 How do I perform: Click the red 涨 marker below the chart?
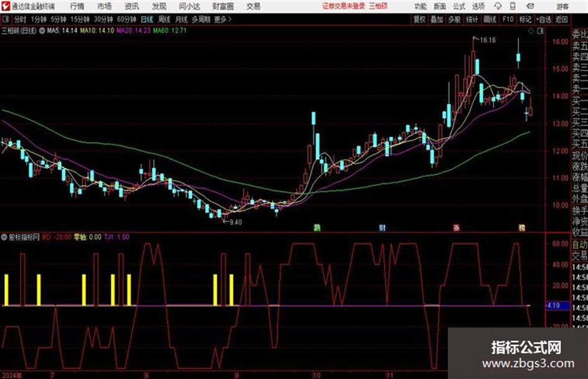pyautogui.click(x=456, y=228)
